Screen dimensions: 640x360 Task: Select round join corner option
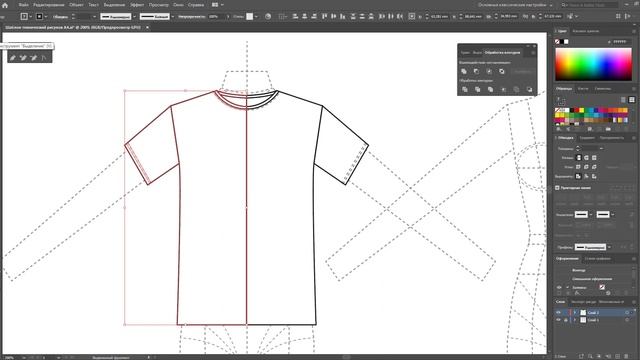(586, 167)
